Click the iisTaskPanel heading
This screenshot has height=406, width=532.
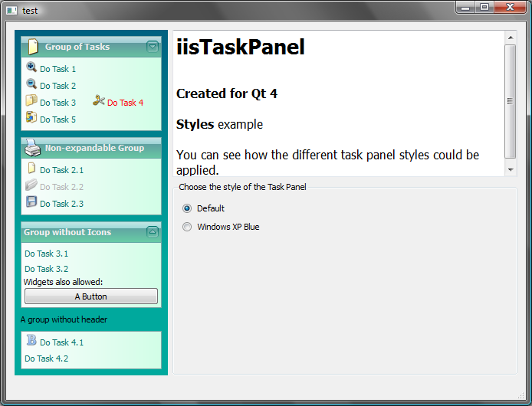coord(241,47)
